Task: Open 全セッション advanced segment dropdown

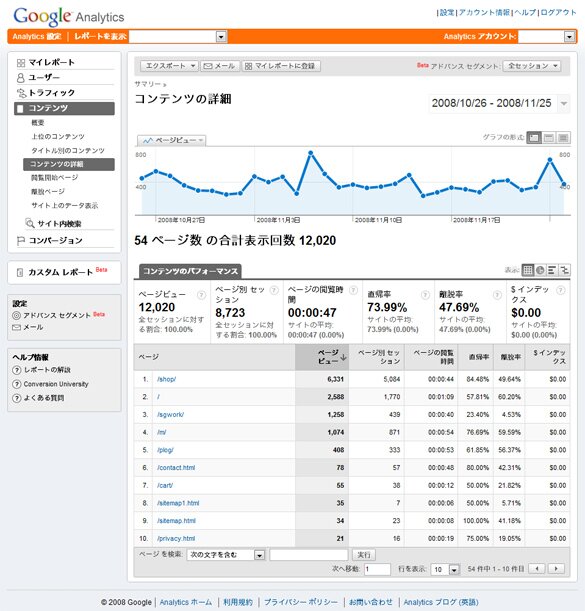Action: [x=532, y=66]
